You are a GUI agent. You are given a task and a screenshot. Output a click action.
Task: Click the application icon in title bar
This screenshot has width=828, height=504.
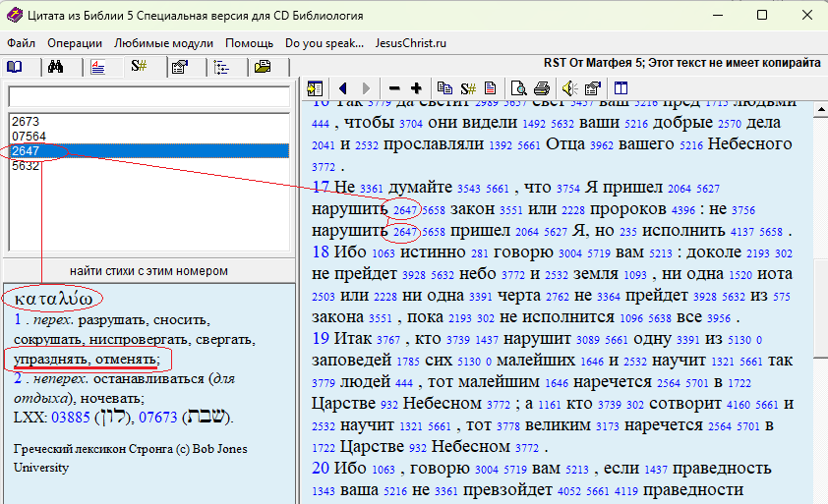[x=14, y=15]
